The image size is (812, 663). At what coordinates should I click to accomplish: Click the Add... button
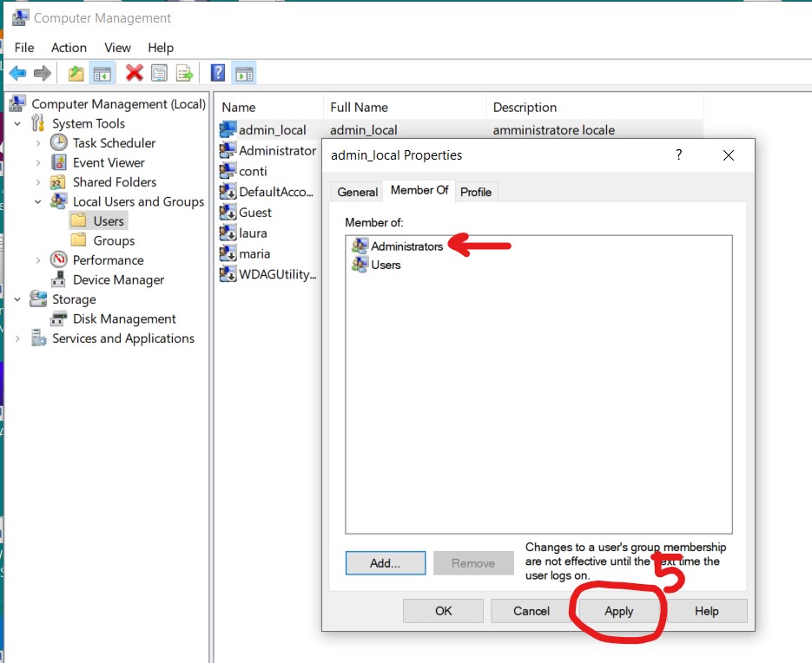[385, 563]
